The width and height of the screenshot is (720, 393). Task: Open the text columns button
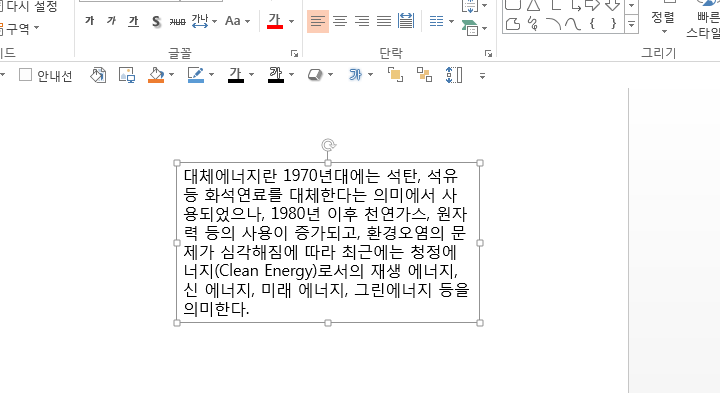pos(436,21)
